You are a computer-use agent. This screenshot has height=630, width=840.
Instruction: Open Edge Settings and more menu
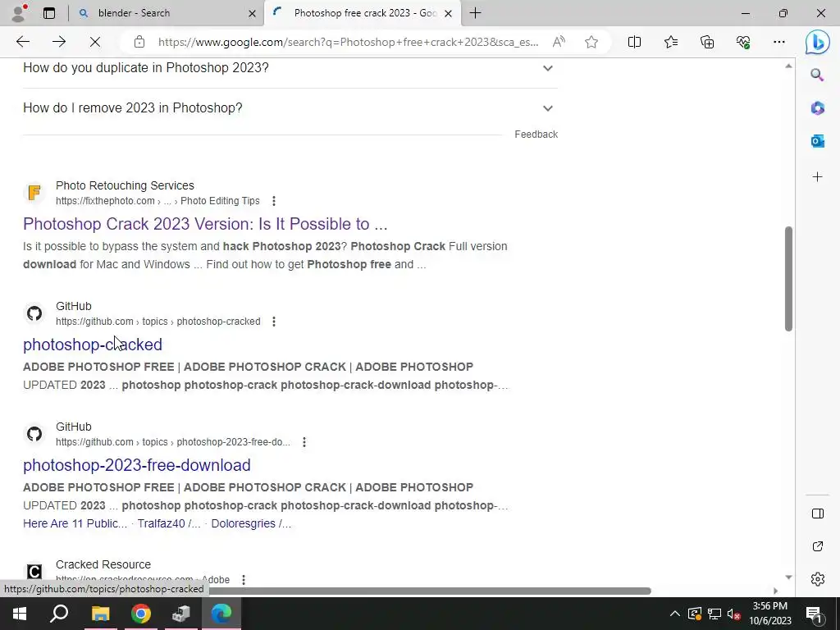pyautogui.click(x=779, y=42)
